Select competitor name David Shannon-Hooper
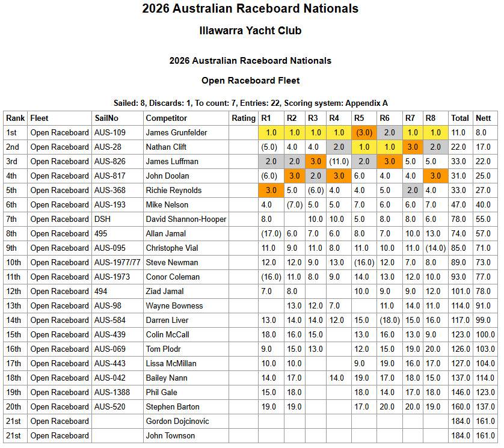Viewport: 504px width, 448px height. (x=186, y=219)
